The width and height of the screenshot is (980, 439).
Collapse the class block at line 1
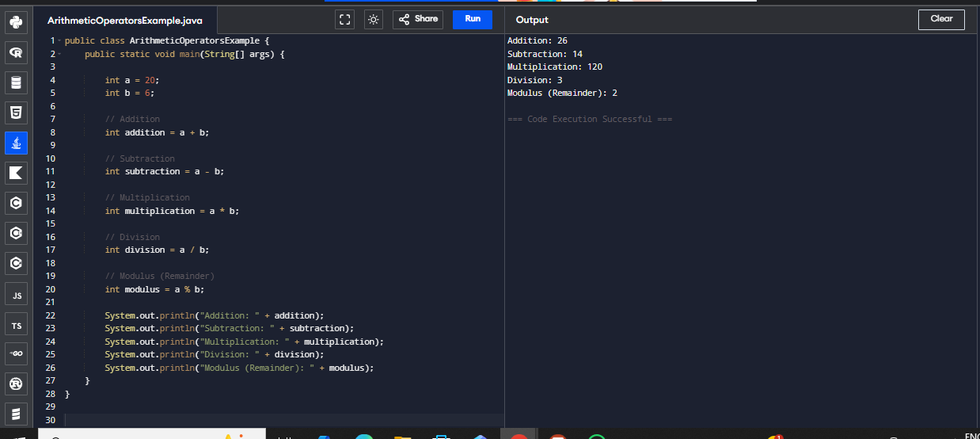(59, 40)
